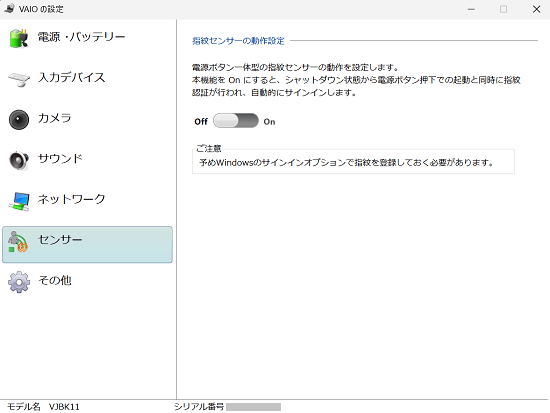550x413 pixels.
Task: Click the speaker sound icon
Action: coord(19,160)
